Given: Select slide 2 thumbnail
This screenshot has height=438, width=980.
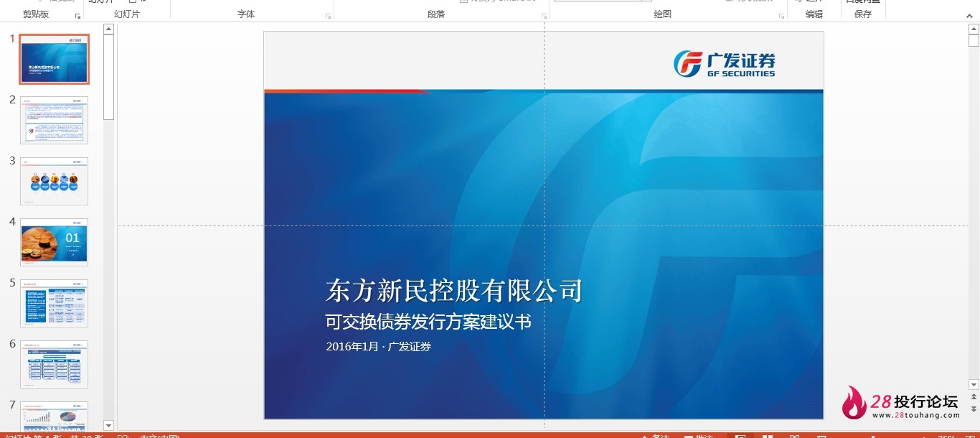Looking at the screenshot, I should [55, 120].
